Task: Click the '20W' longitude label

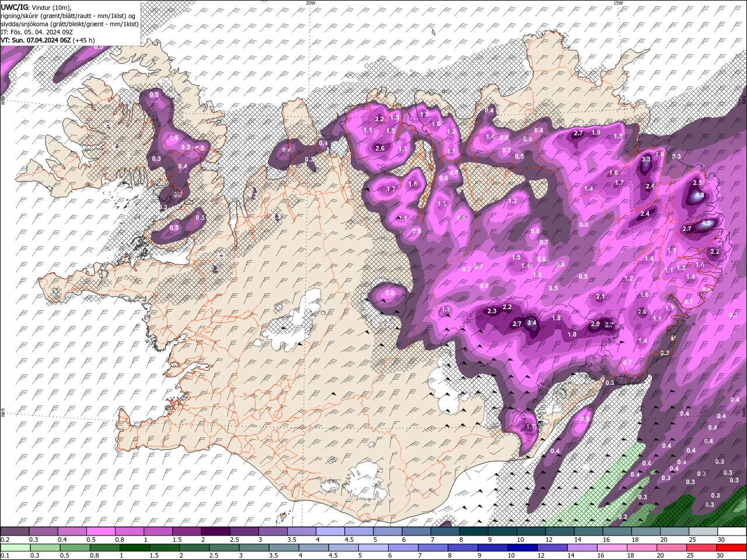Action: (310, 3)
